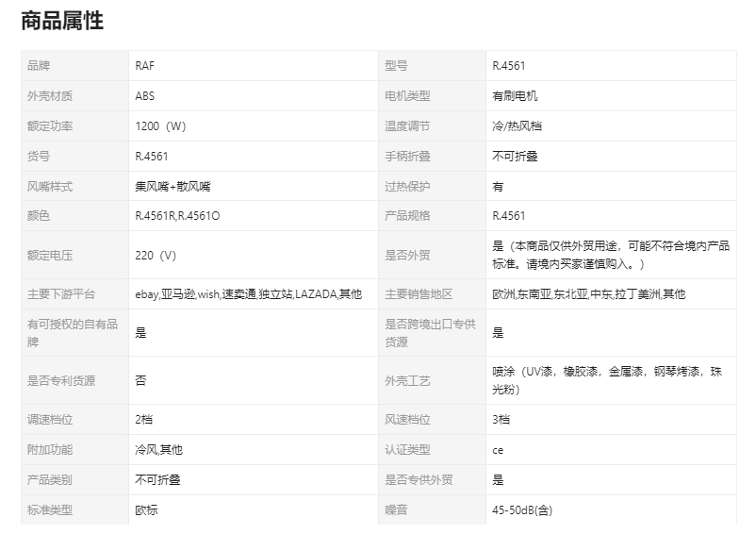Select the ce certification value

(498, 450)
